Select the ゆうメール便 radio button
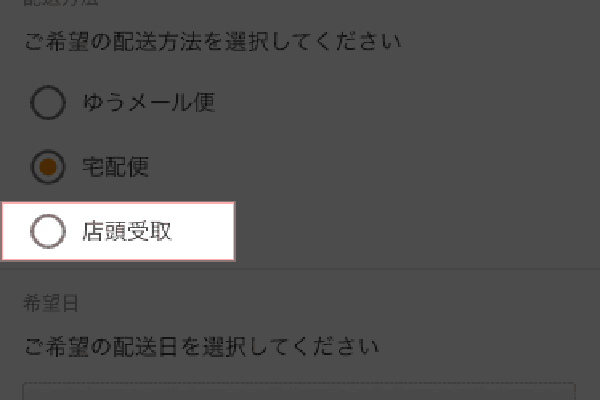The width and height of the screenshot is (600, 400). [x=48, y=102]
